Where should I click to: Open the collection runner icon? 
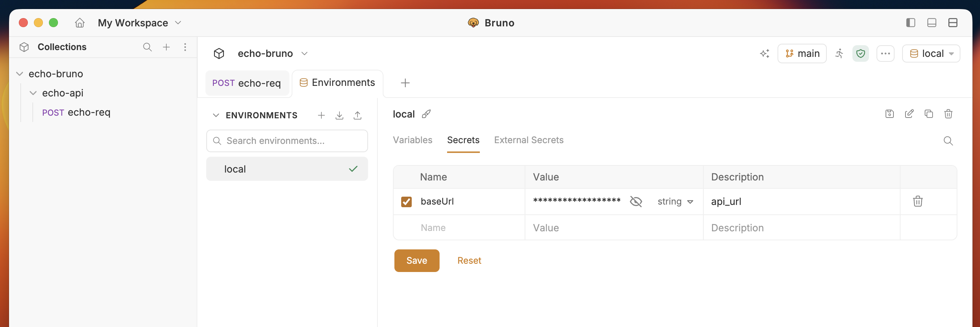(x=839, y=53)
